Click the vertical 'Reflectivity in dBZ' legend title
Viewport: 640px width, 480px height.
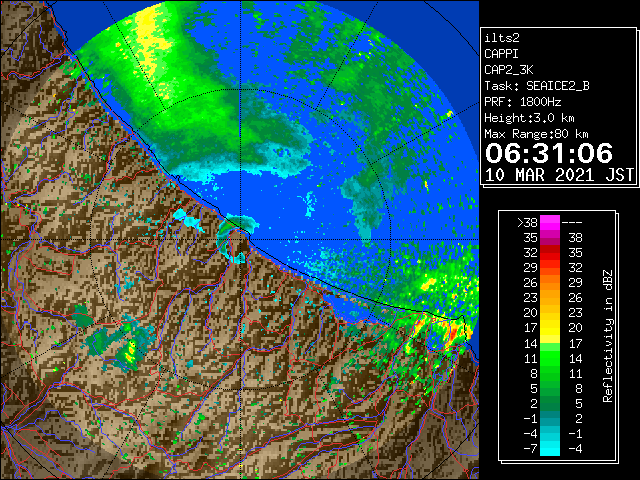click(x=608, y=336)
